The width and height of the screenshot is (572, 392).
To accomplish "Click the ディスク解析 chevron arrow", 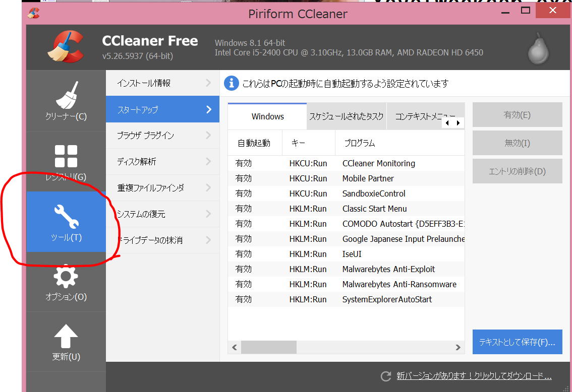I will click(209, 161).
